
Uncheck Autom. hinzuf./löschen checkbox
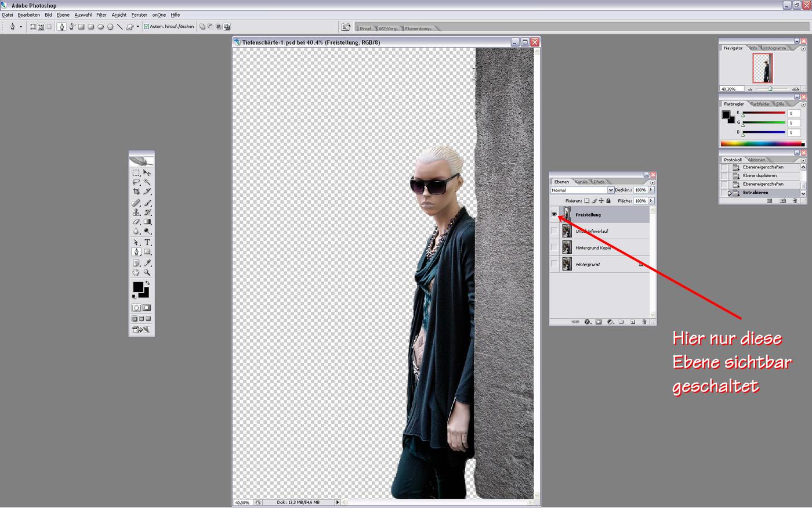tap(146, 27)
